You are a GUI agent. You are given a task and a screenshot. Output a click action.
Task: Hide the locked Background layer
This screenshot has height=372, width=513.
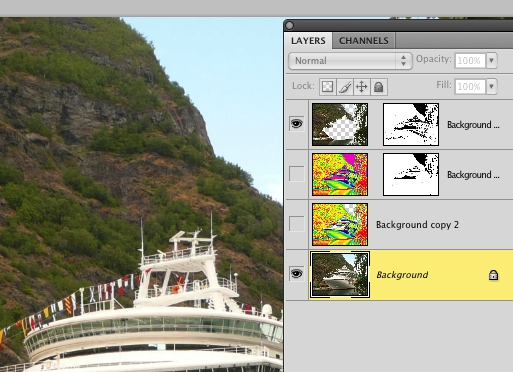pyautogui.click(x=297, y=274)
